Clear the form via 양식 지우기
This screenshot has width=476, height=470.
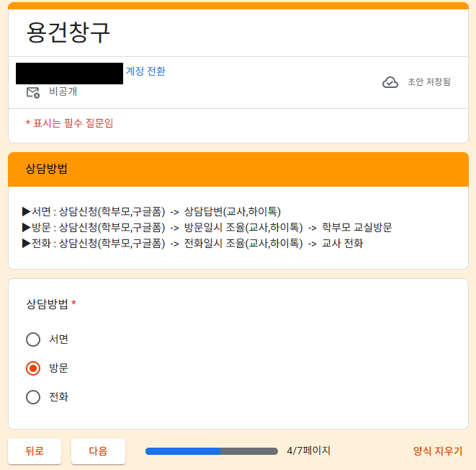click(437, 451)
